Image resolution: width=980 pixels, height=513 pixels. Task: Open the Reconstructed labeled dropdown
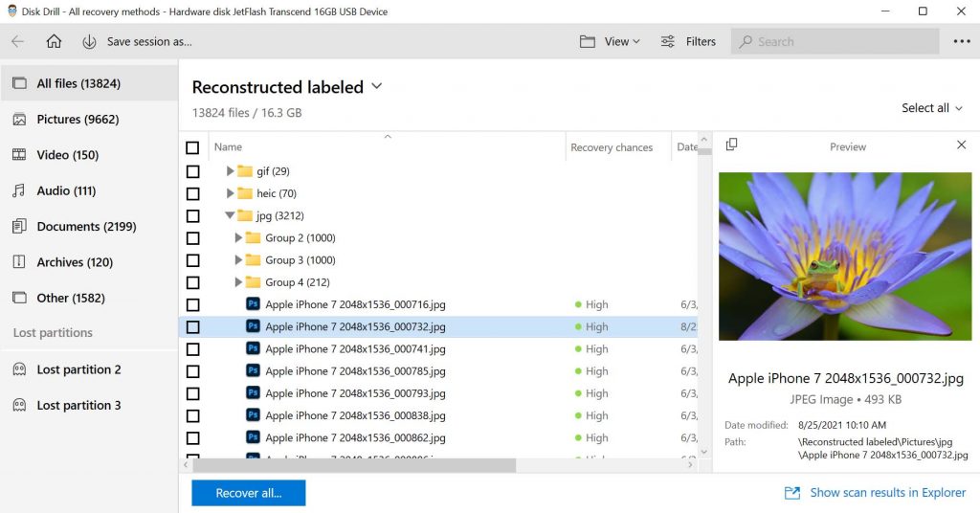pyautogui.click(x=376, y=86)
